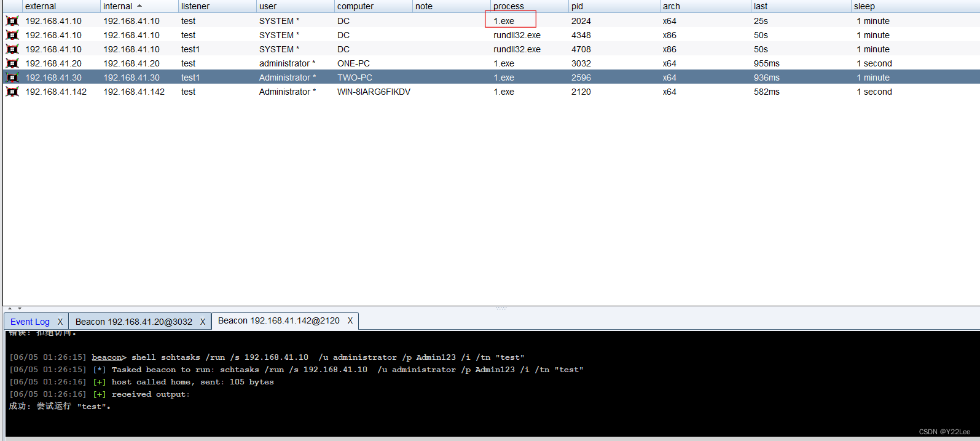Close the Beacon 192.168.41.20@3032 tab
This screenshot has height=441, width=980.
click(203, 322)
